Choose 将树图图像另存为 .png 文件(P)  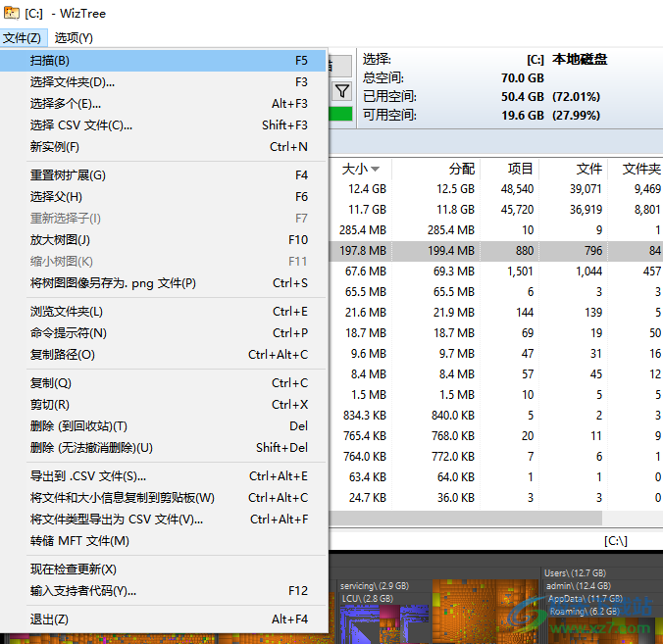tap(163, 282)
